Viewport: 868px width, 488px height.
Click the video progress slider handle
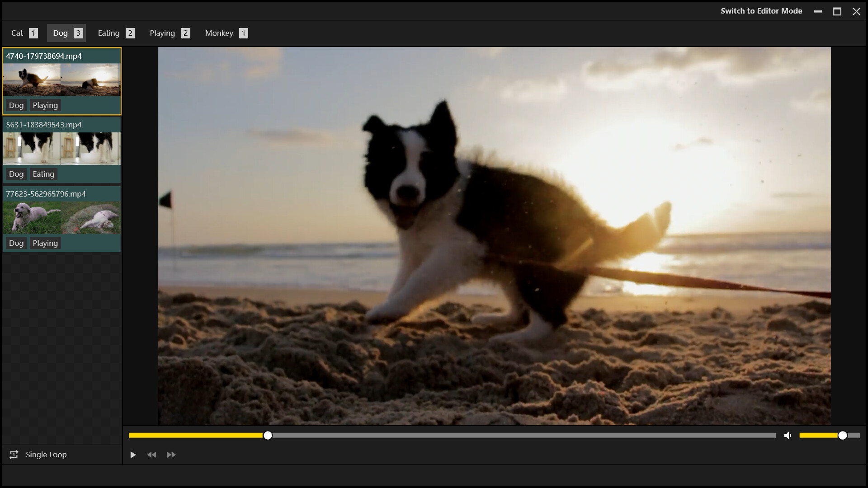(x=268, y=436)
